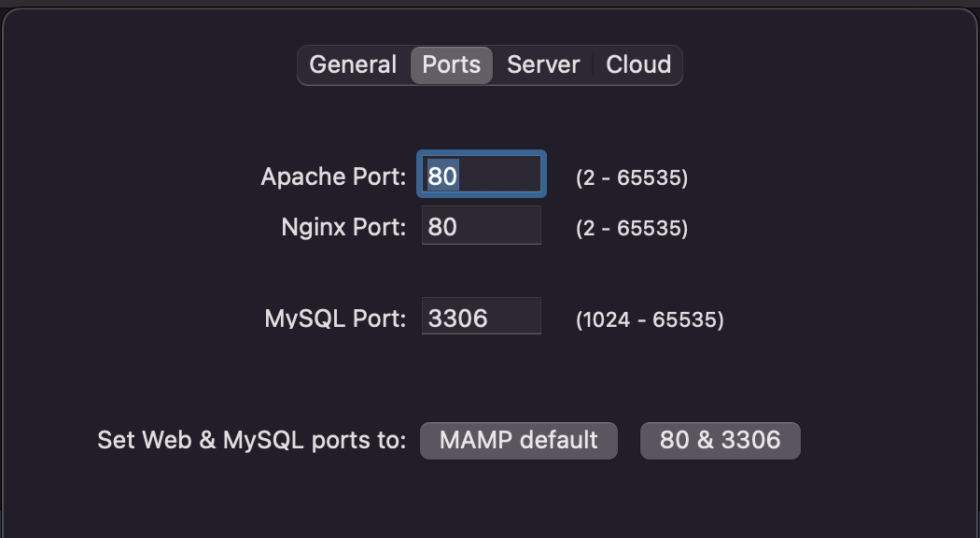Click the Apache Port label

(x=333, y=177)
